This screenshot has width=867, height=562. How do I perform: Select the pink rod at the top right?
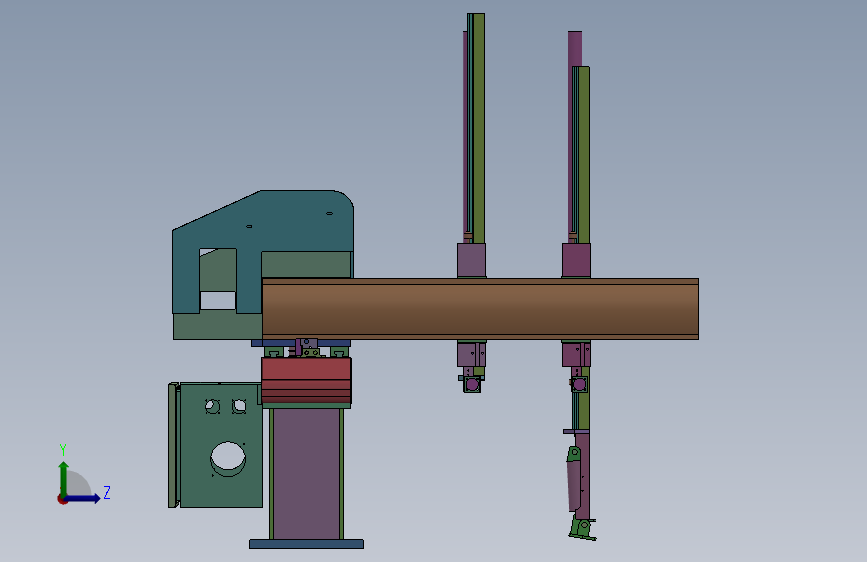tap(574, 49)
